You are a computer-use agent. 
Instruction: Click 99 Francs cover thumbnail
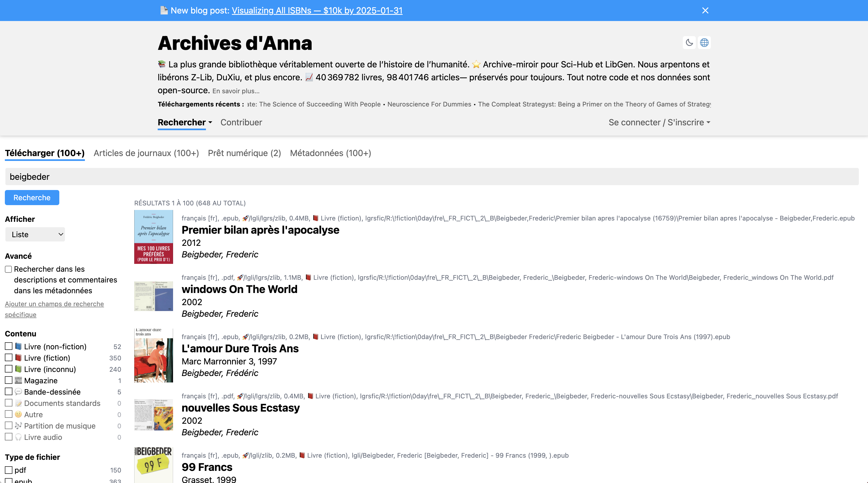pos(154,465)
